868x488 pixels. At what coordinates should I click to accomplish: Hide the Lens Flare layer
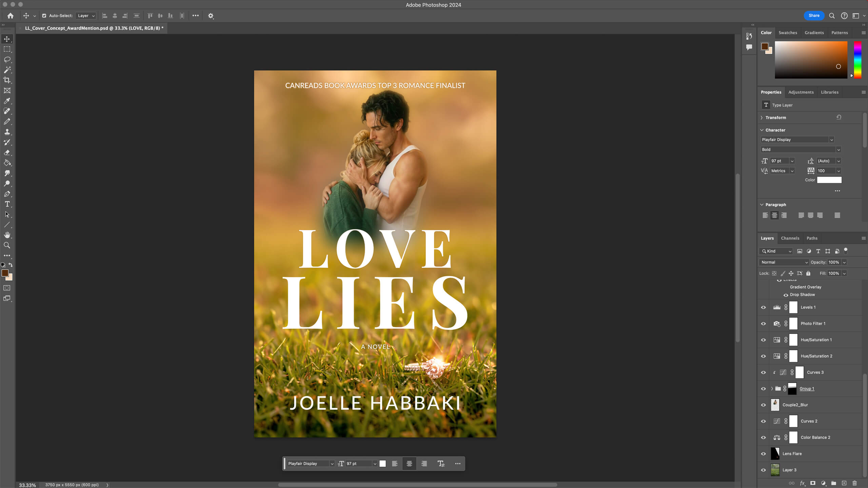point(763,454)
